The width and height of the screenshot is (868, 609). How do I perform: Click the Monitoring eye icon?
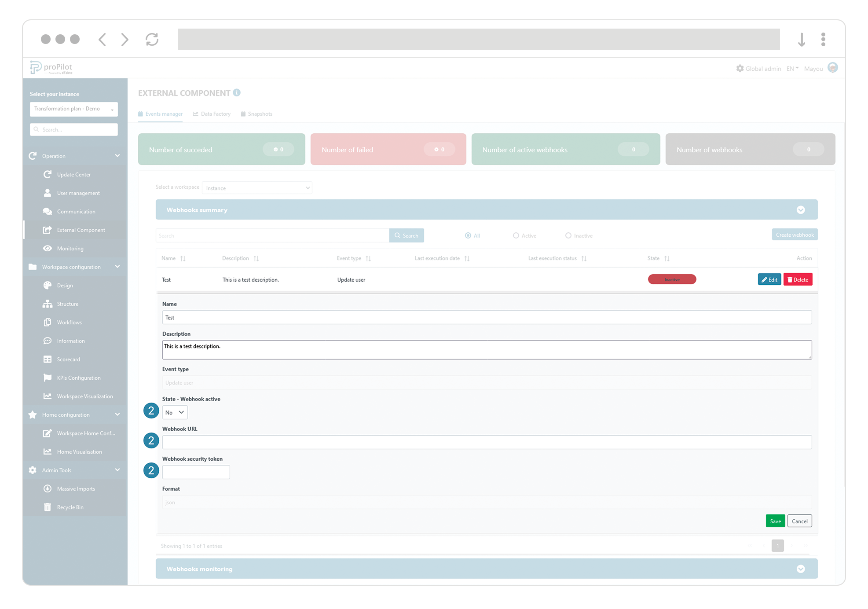pyautogui.click(x=48, y=248)
